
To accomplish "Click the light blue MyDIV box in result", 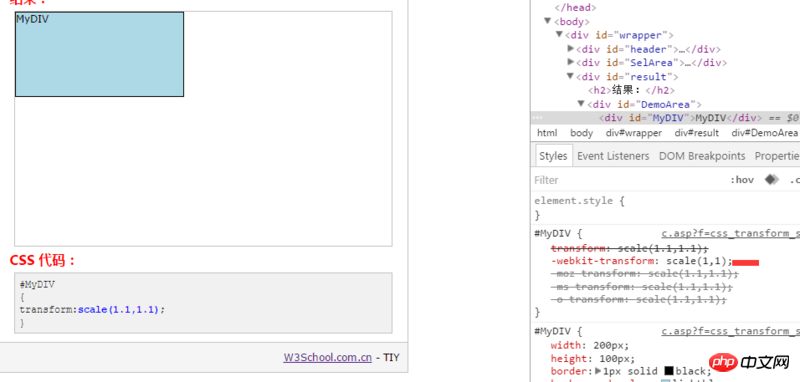I will tap(99, 54).
